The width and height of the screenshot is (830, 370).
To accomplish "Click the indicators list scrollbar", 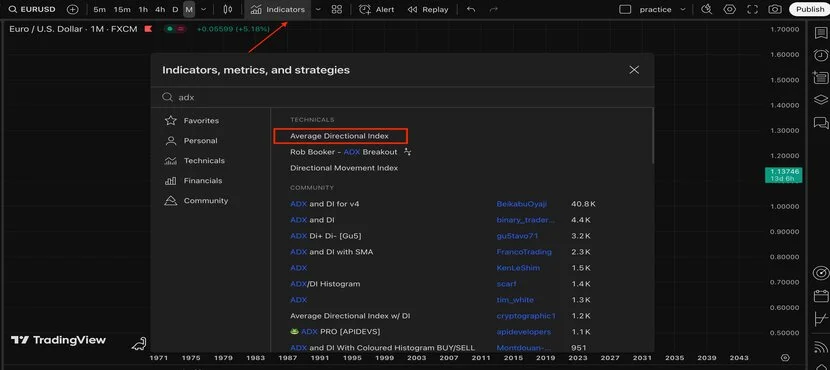I will pos(653,136).
